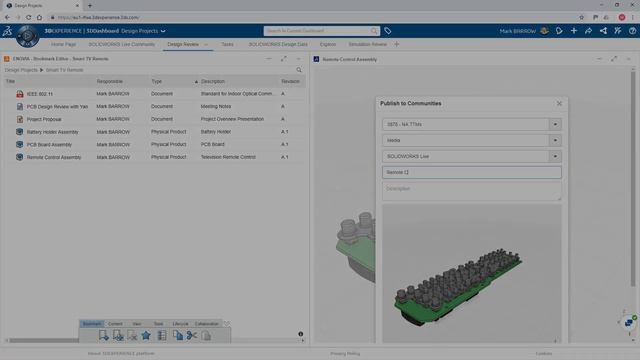Select the Bookmark tab in the action bar
The image size is (640, 360).
pos(92,324)
